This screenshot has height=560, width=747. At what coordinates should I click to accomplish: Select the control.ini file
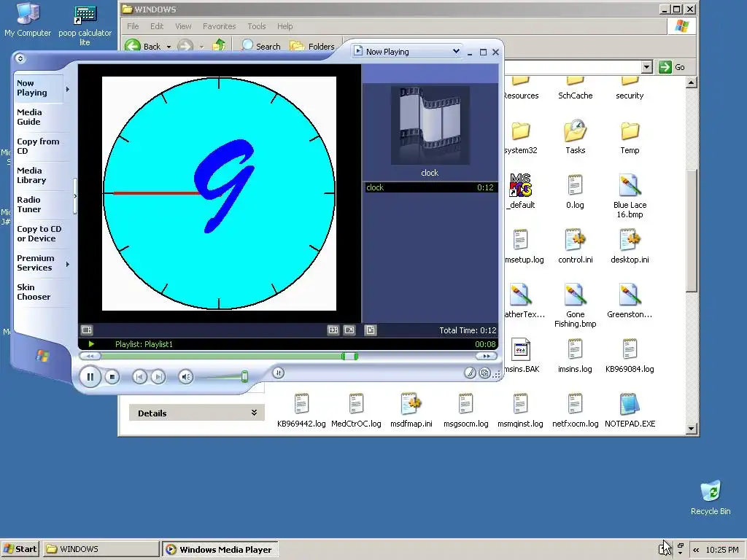[x=575, y=246]
